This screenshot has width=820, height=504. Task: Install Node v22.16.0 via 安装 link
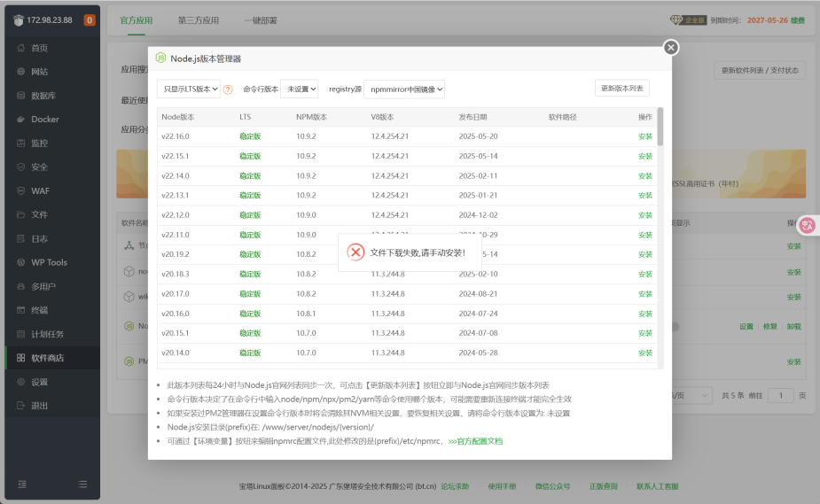pos(645,136)
